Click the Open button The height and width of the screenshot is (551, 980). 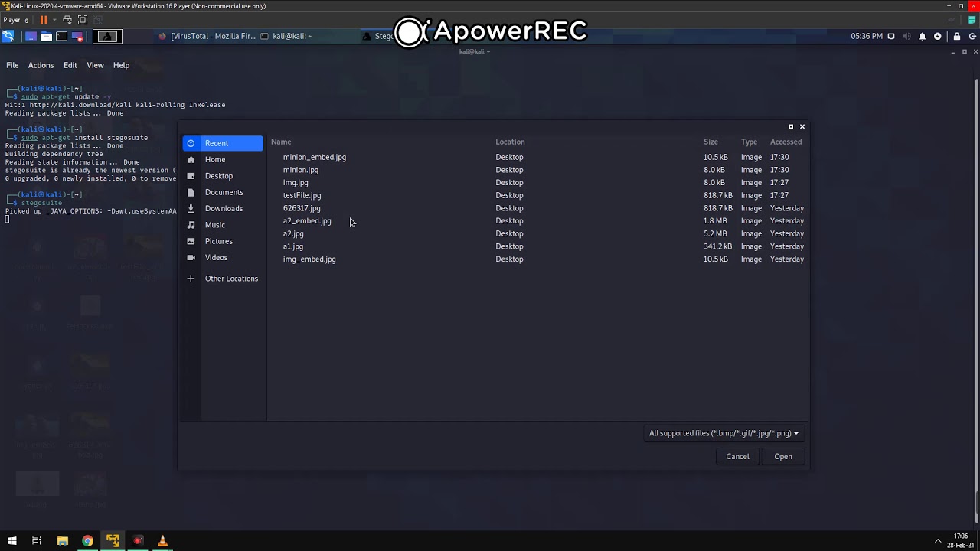coord(782,456)
